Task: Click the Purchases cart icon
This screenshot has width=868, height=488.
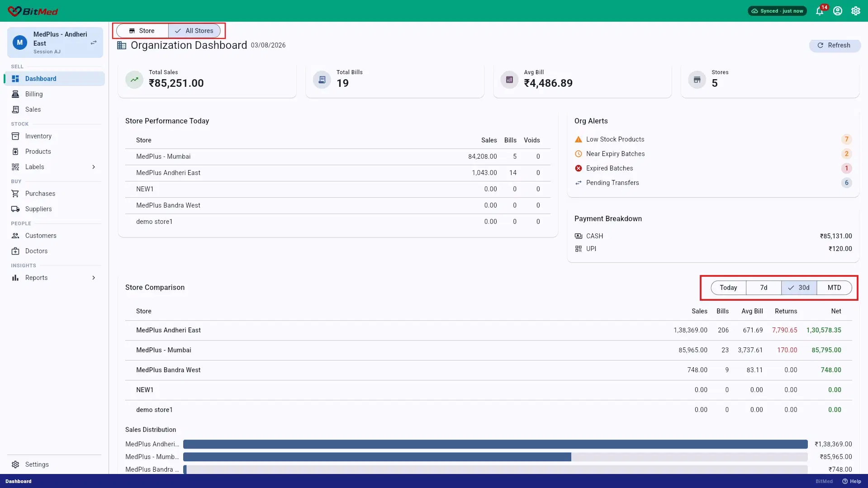Action: coord(15,194)
